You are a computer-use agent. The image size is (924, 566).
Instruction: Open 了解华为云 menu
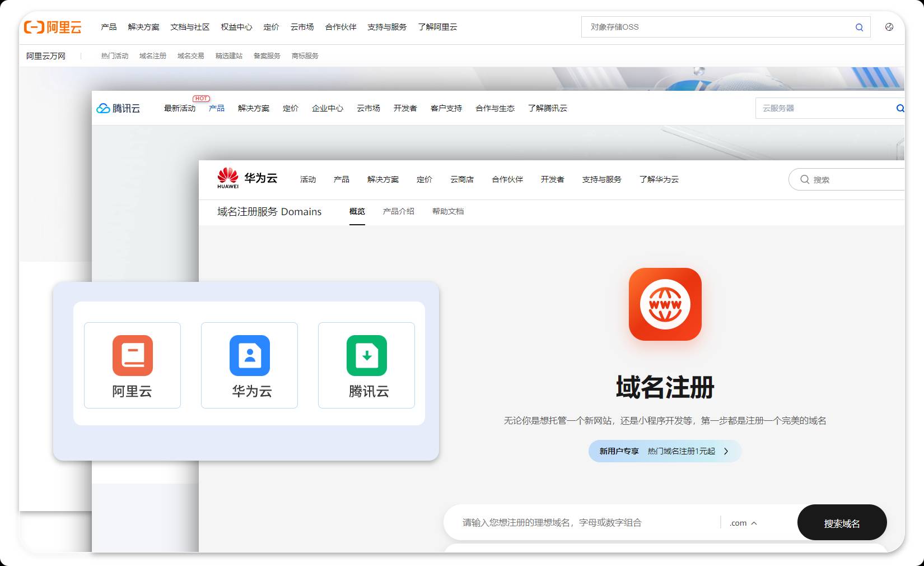click(659, 179)
